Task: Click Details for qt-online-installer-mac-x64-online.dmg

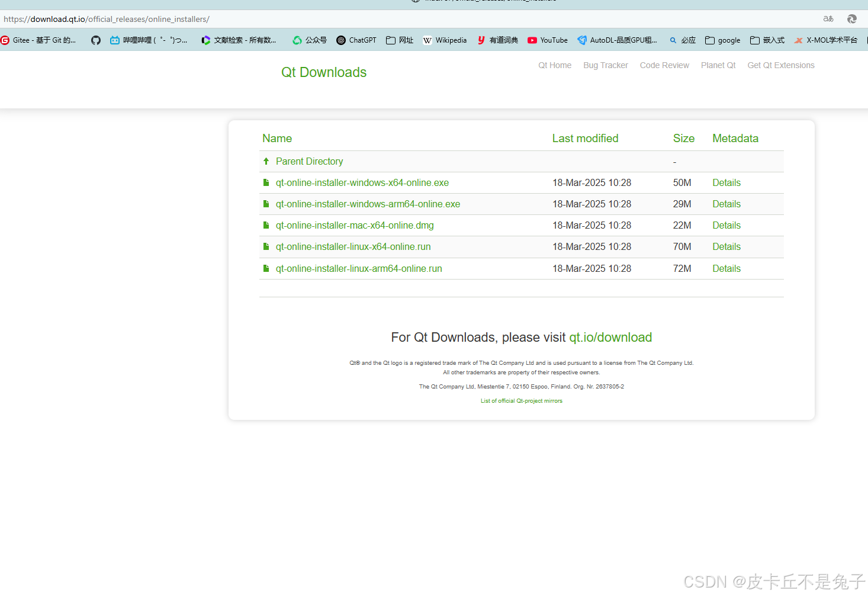Action: click(x=726, y=225)
